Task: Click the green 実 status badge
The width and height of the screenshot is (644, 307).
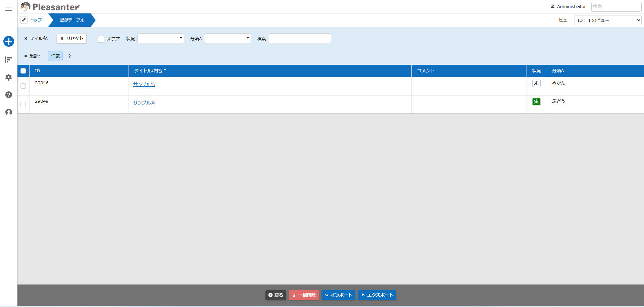Action: (x=536, y=102)
